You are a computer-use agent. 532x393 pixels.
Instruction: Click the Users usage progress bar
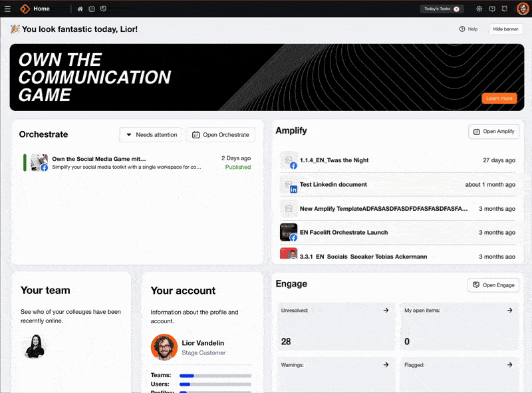point(215,384)
